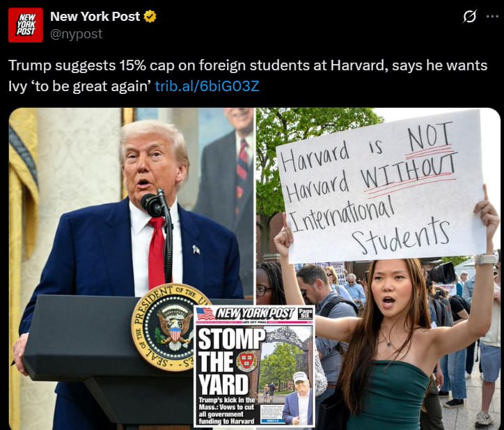Click the American flag on cover masthead

(205, 314)
